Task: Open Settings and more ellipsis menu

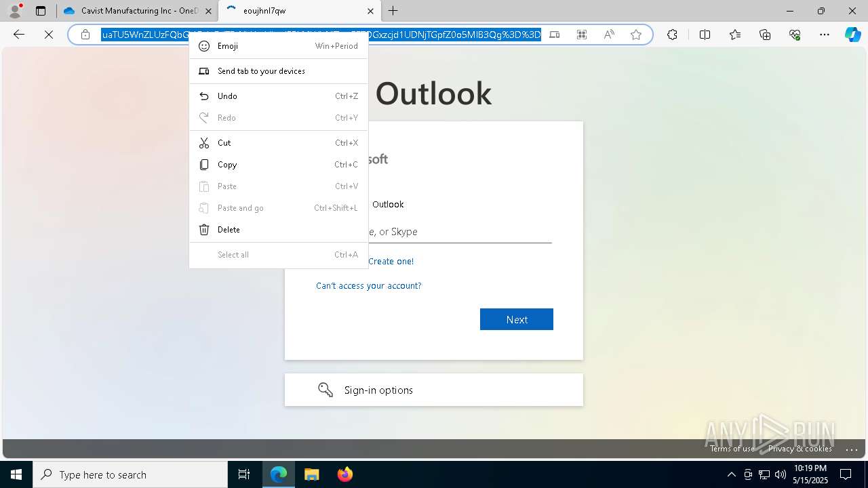Action: point(825,35)
